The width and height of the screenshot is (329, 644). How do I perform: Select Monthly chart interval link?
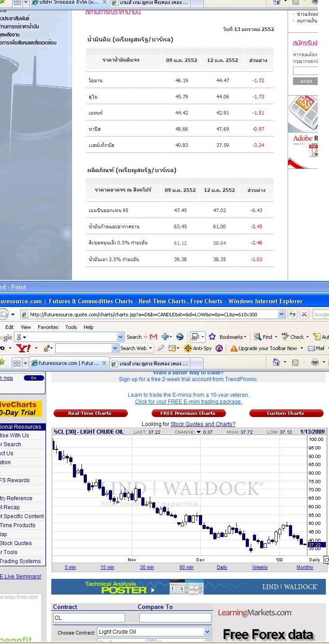coord(305,567)
